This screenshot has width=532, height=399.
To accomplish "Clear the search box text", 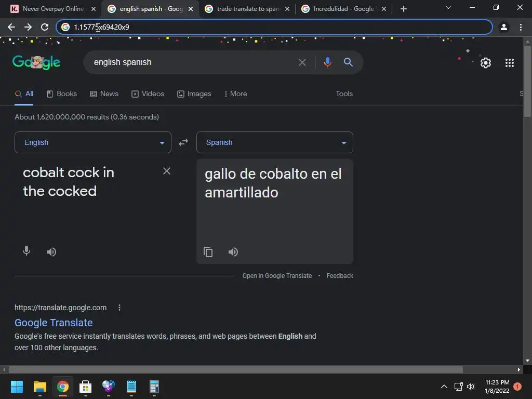I will [x=302, y=62].
